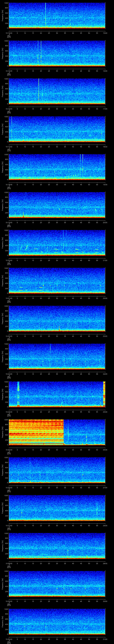Click the Frequency (Hz) axis label of 10:20 panel
Image resolution: width=114 pixels, height=644 pixels.
[x=3, y=243]
